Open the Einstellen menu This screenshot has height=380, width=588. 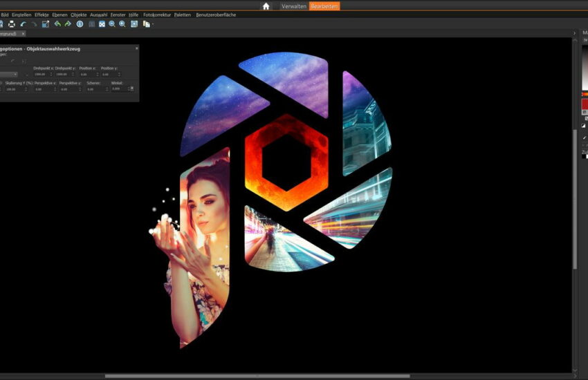[21, 15]
